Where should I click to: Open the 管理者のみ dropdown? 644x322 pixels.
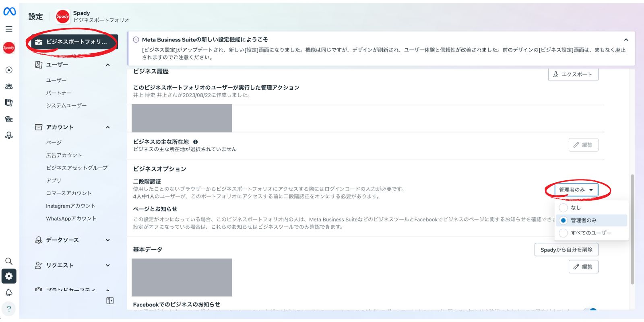point(576,190)
